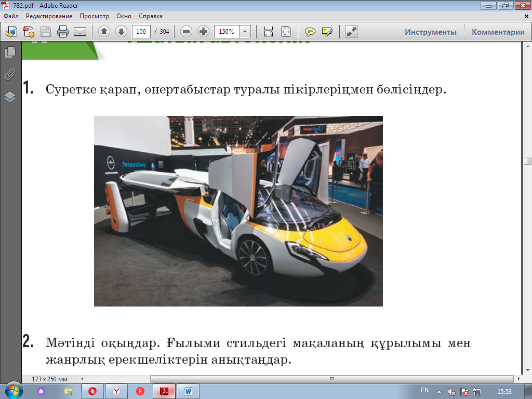Zoom out with minus button

[x=187, y=32]
